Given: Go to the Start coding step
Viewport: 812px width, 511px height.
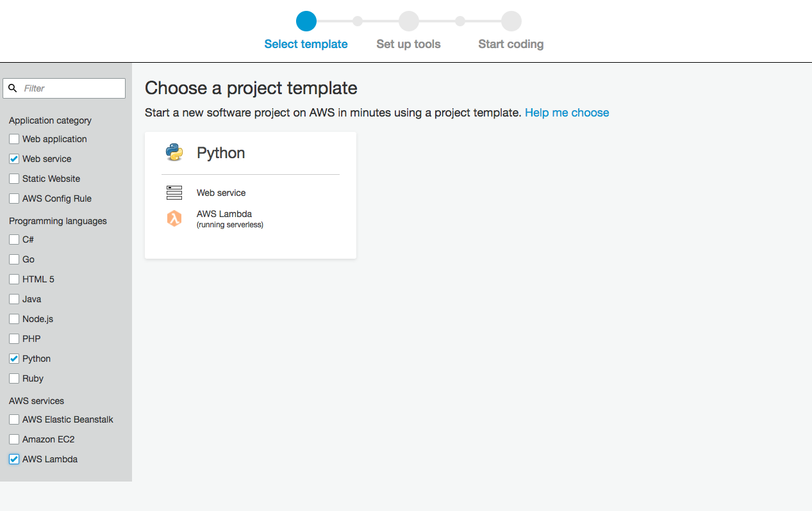Looking at the screenshot, I should pyautogui.click(x=511, y=44).
